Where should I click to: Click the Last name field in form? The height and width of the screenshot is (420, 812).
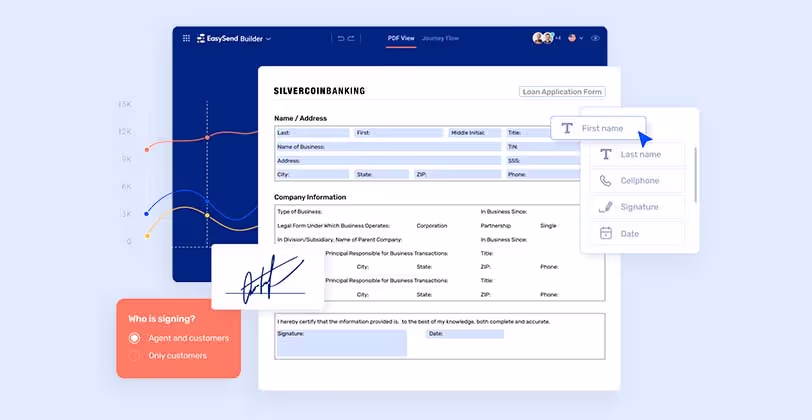[x=312, y=133]
